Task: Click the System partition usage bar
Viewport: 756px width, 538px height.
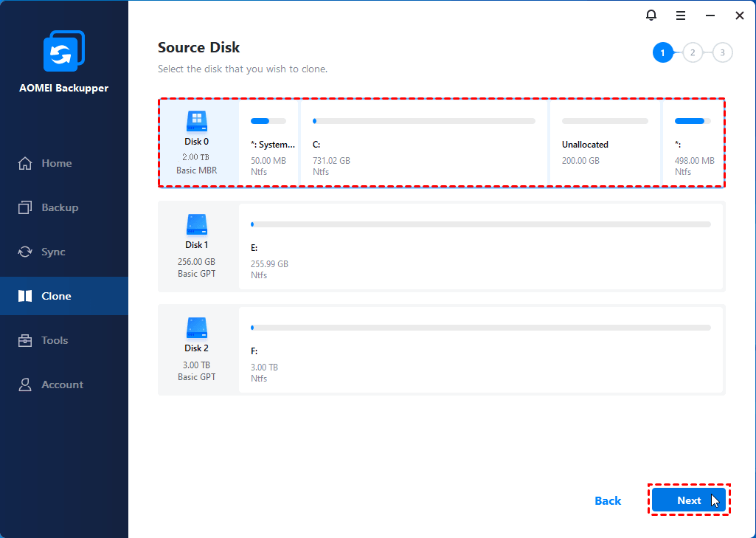Action: (x=268, y=121)
